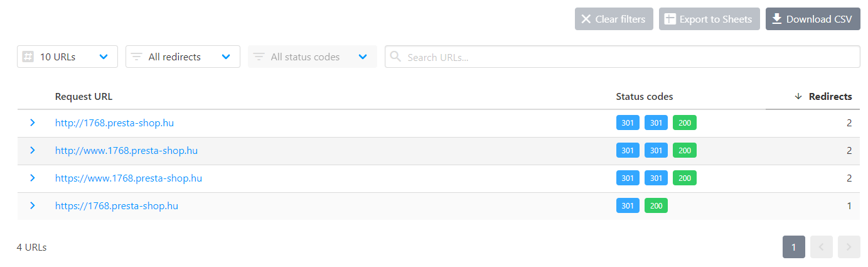868x267 pixels.
Task: Click the green 200 badge in first row
Action: 684,123
